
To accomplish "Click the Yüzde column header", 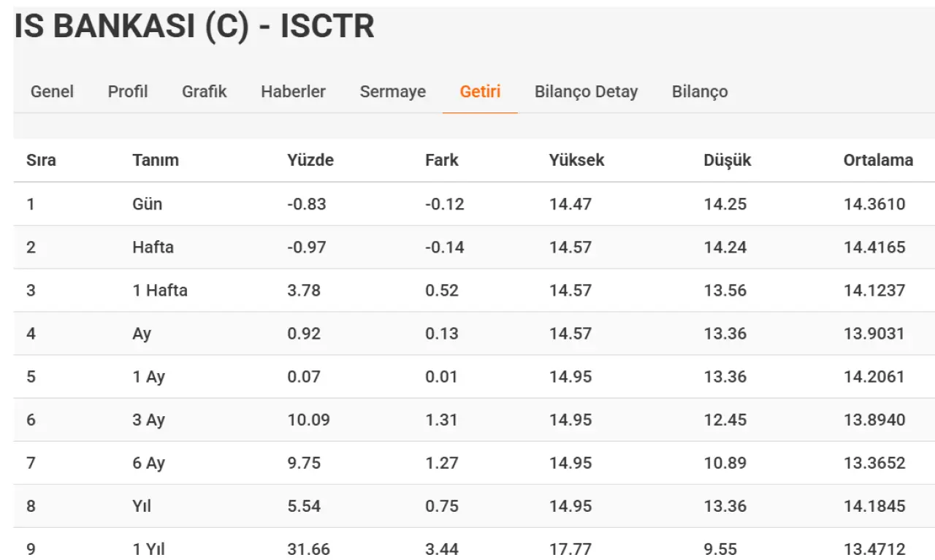I will pyautogui.click(x=310, y=161).
